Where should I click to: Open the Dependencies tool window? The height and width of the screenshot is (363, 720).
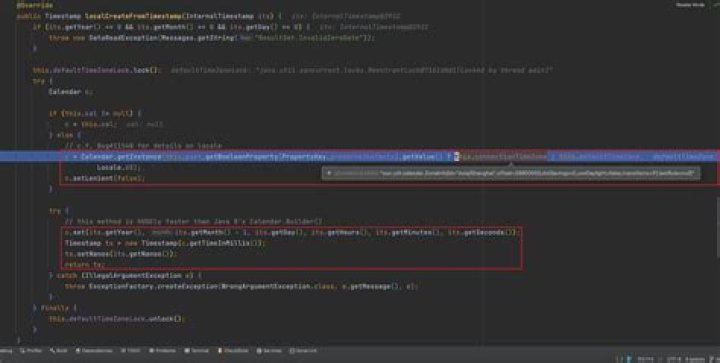click(94, 351)
